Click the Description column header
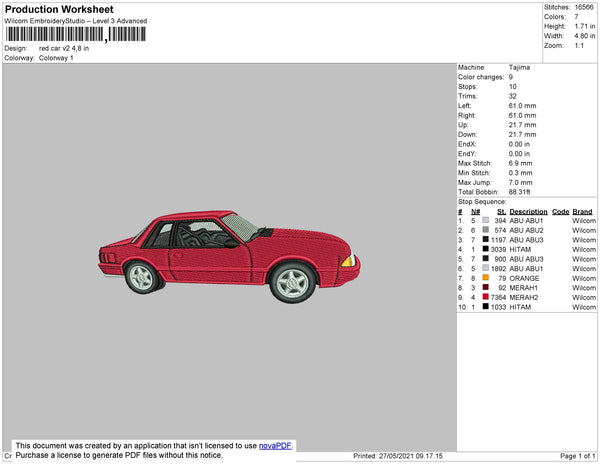Image resolution: width=600 pixels, height=464 pixels. coord(528,212)
